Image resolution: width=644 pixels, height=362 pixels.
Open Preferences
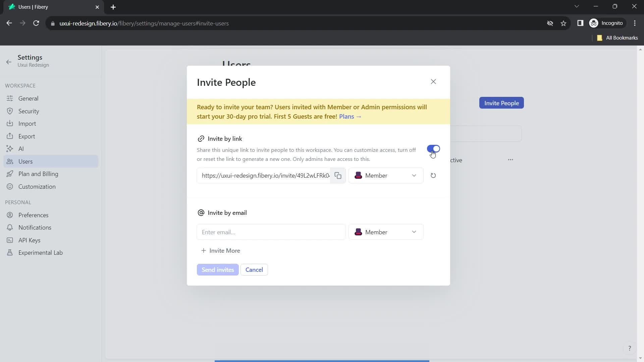(51, 215)
